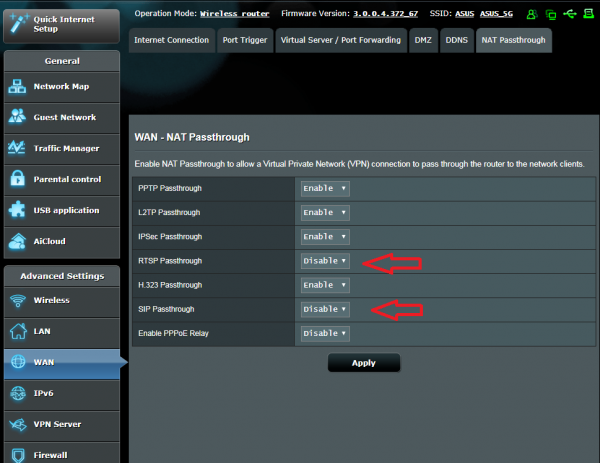The height and width of the screenshot is (463, 600).
Task: Open Wireless advanced settings
Action: click(62, 300)
